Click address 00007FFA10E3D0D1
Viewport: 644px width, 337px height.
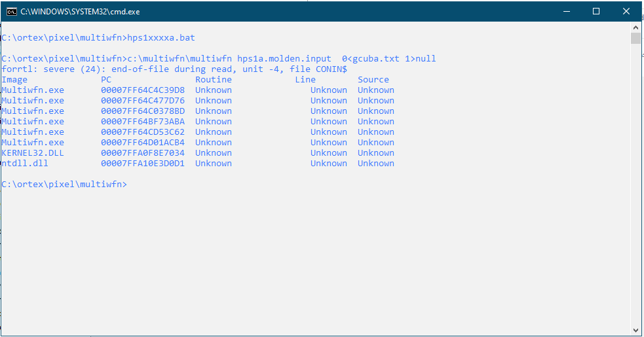[x=143, y=164]
